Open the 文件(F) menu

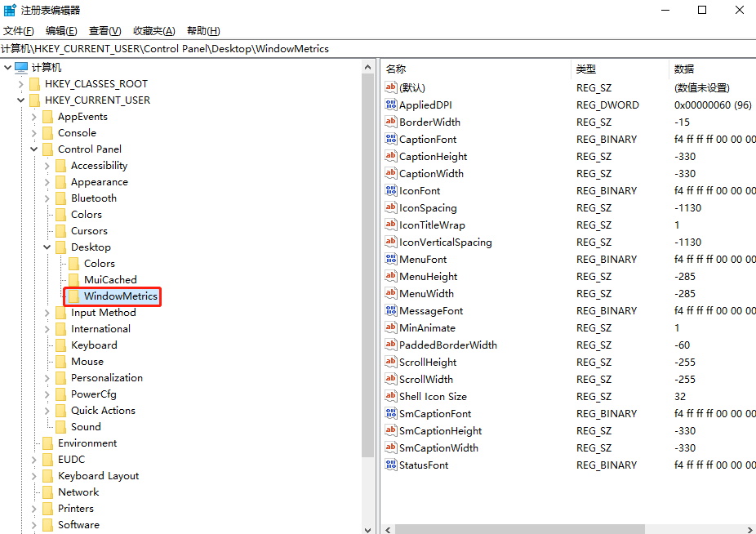coord(19,31)
